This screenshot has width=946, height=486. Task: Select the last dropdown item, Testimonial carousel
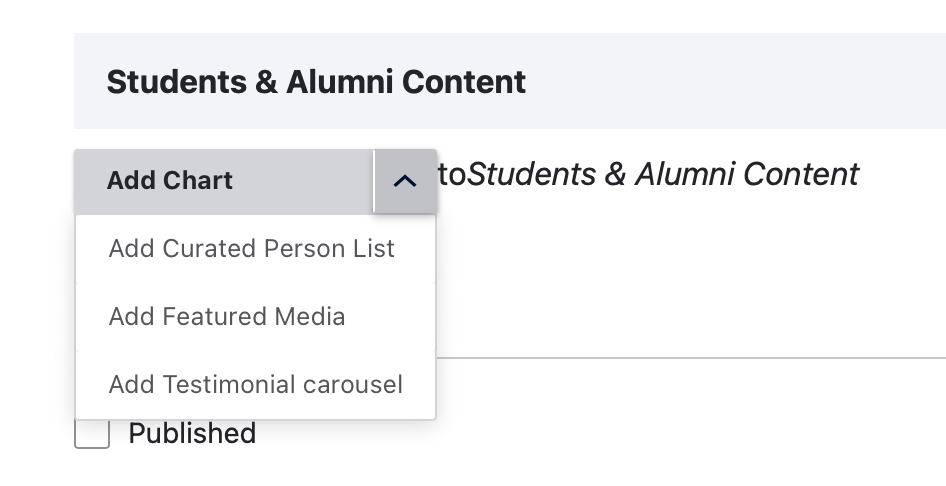click(256, 385)
